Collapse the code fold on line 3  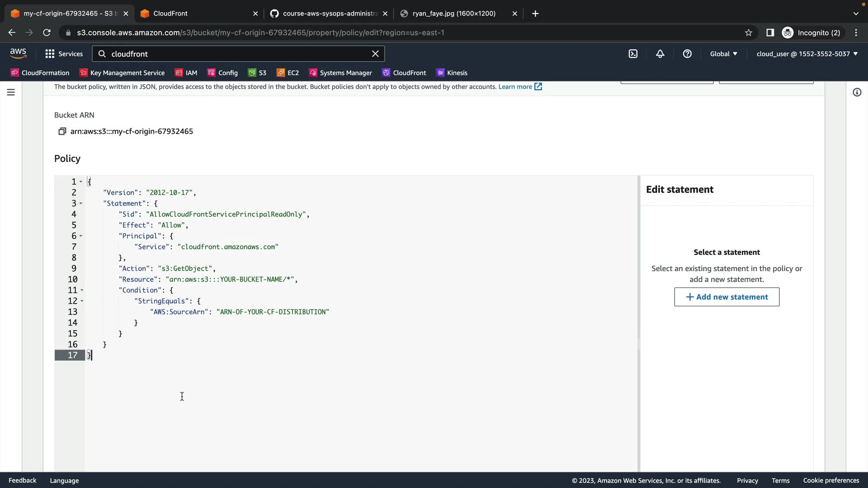[x=81, y=203]
